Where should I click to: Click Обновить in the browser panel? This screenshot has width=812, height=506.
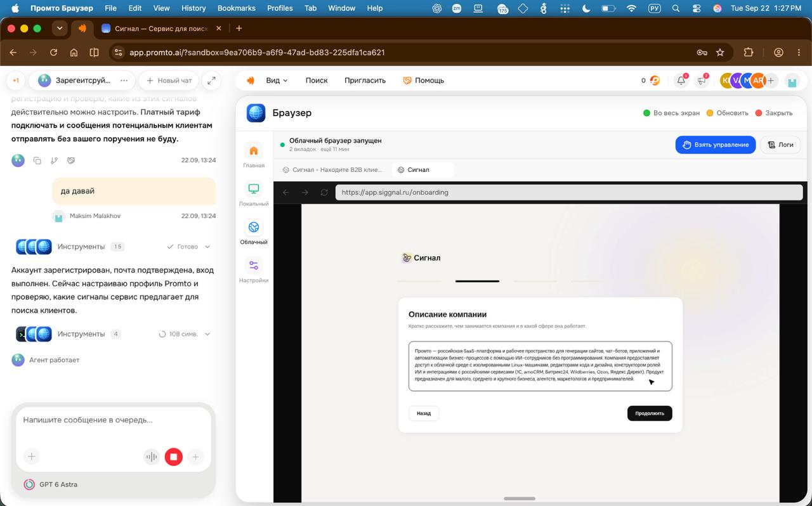point(728,113)
